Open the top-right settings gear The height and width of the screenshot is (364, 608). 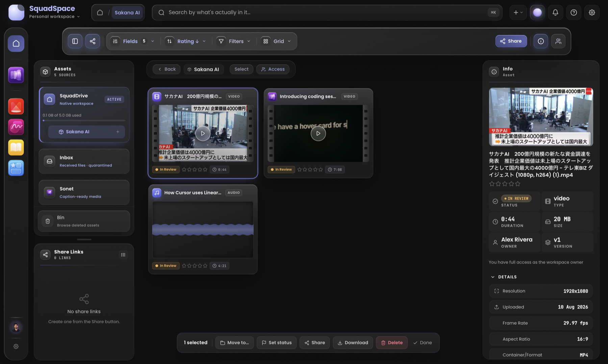tap(592, 12)
